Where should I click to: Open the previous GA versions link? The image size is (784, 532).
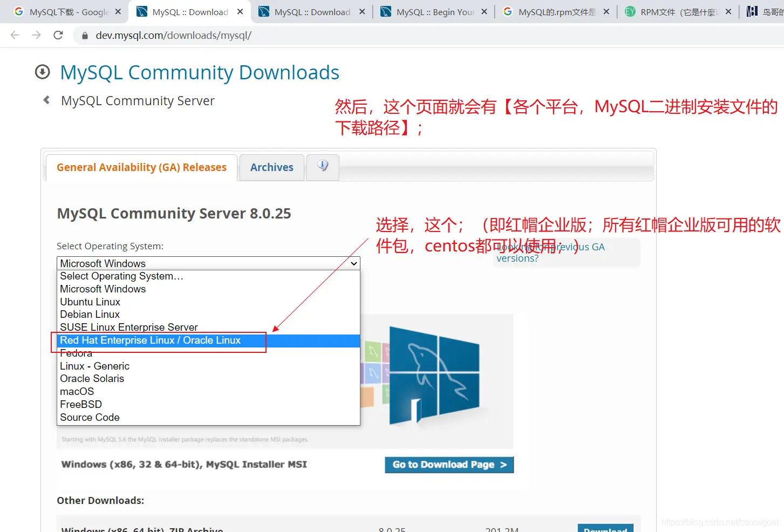click(x=550, y=253)
